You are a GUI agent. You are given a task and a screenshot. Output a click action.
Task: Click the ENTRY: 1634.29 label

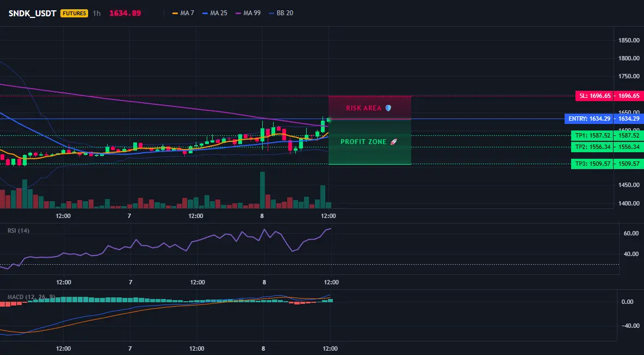[x=589, y=119]
